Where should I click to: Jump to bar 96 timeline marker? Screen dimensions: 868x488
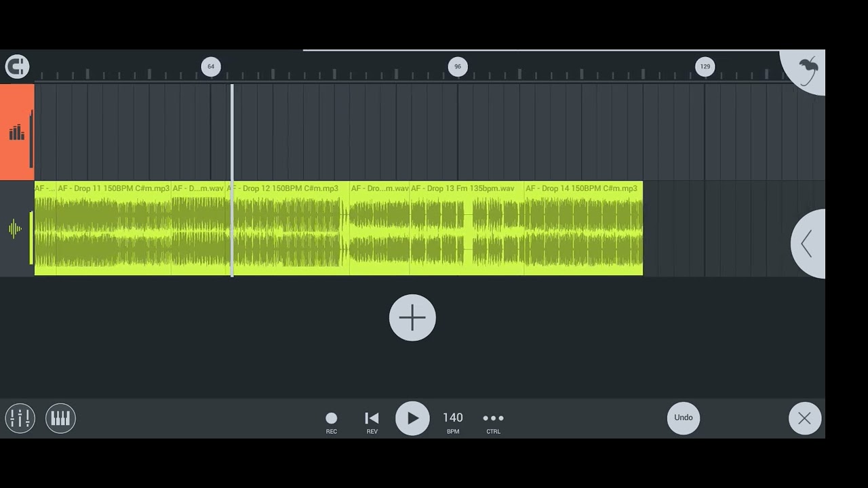(x=458, y=66)
